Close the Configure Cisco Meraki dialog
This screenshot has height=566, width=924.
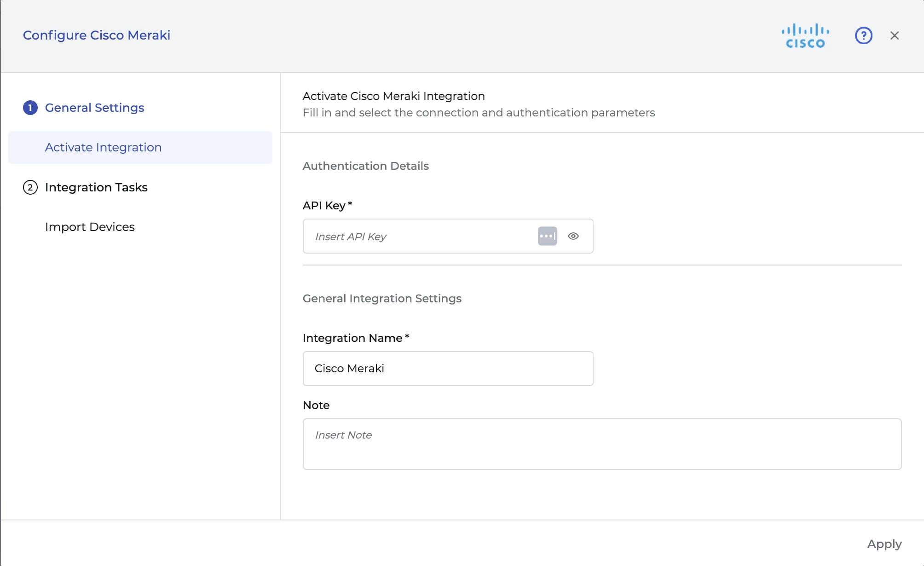pos(894,35)
